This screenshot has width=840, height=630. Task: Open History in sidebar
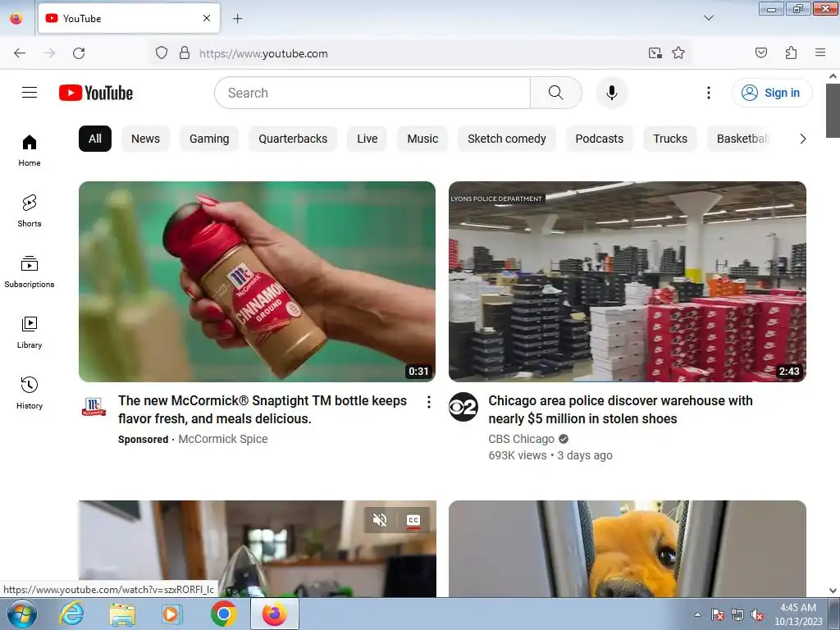[30, 393]
